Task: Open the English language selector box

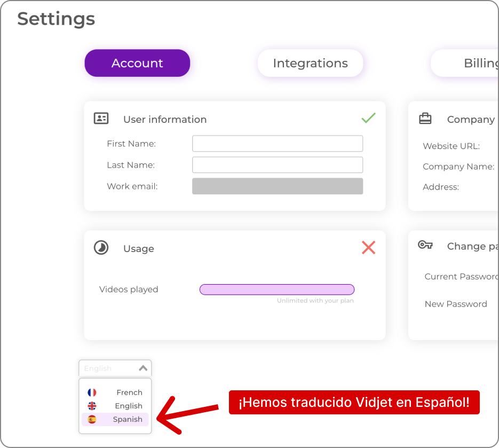Action: (115, 368)
